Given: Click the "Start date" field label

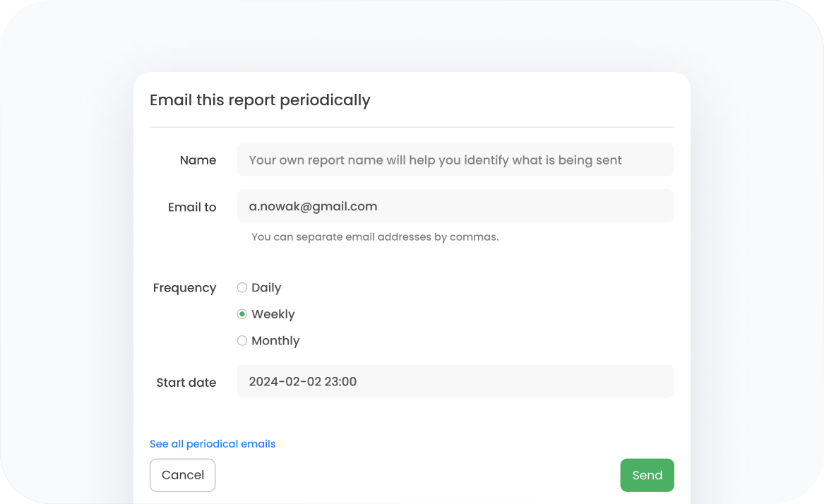Looking at the screenshot, I should pos(186,383).
